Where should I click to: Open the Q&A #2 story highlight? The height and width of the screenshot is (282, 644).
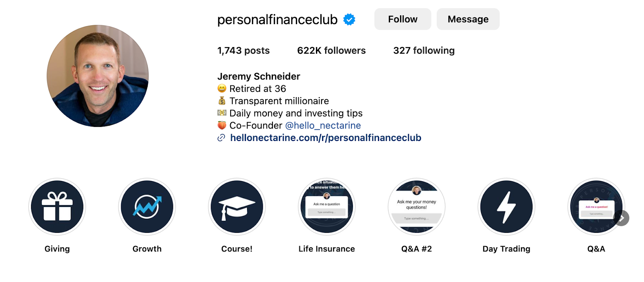click(417, 206)
